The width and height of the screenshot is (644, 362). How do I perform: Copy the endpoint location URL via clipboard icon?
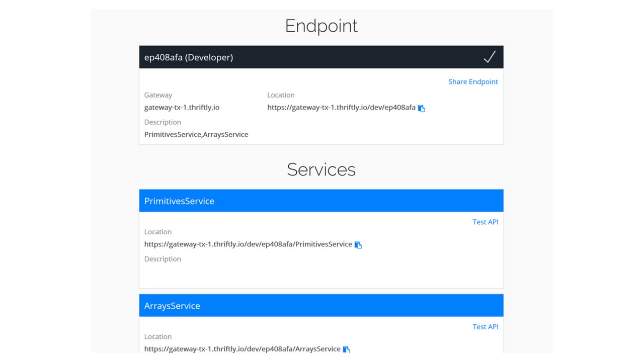tap(422, 108)
